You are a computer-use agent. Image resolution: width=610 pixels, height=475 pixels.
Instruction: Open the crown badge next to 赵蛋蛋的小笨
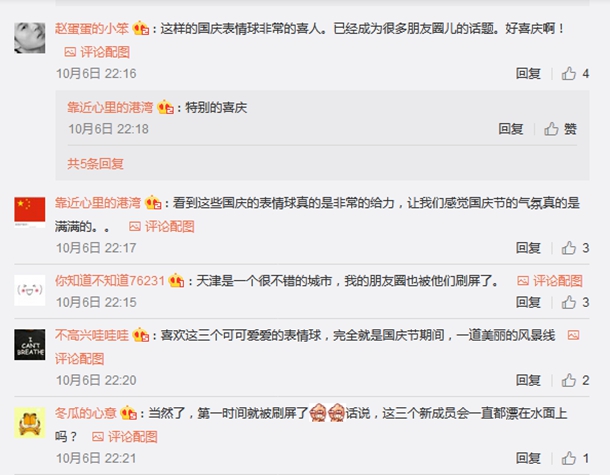point(140,28)
